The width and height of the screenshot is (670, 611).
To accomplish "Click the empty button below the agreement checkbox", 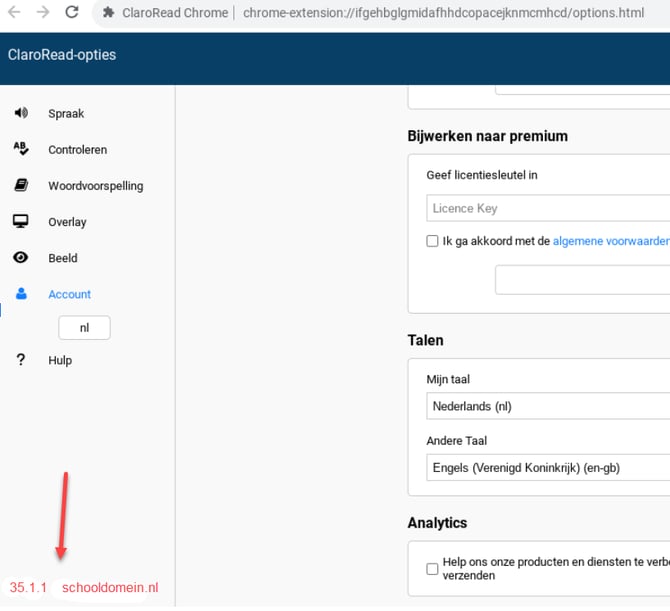I will (582, 280).
